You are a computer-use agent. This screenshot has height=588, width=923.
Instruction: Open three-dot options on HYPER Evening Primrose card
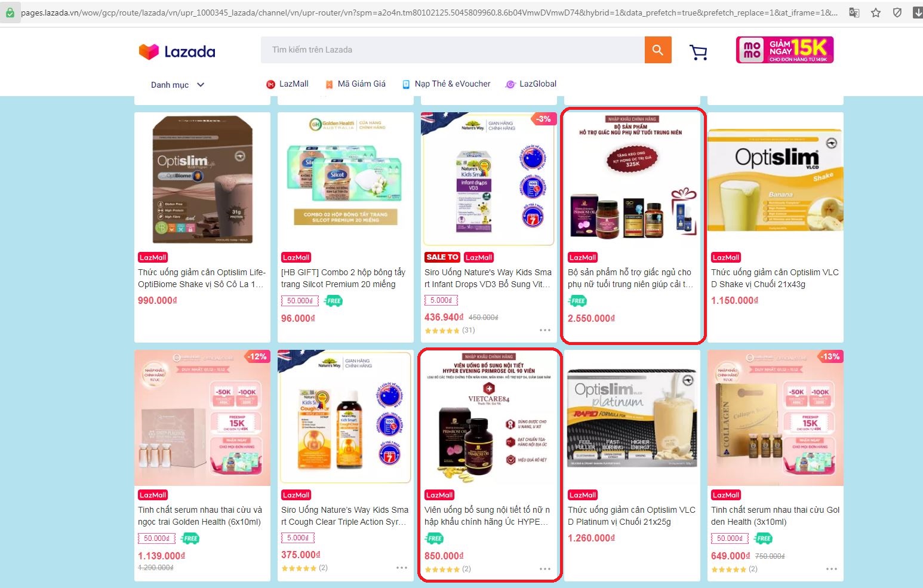545,569
